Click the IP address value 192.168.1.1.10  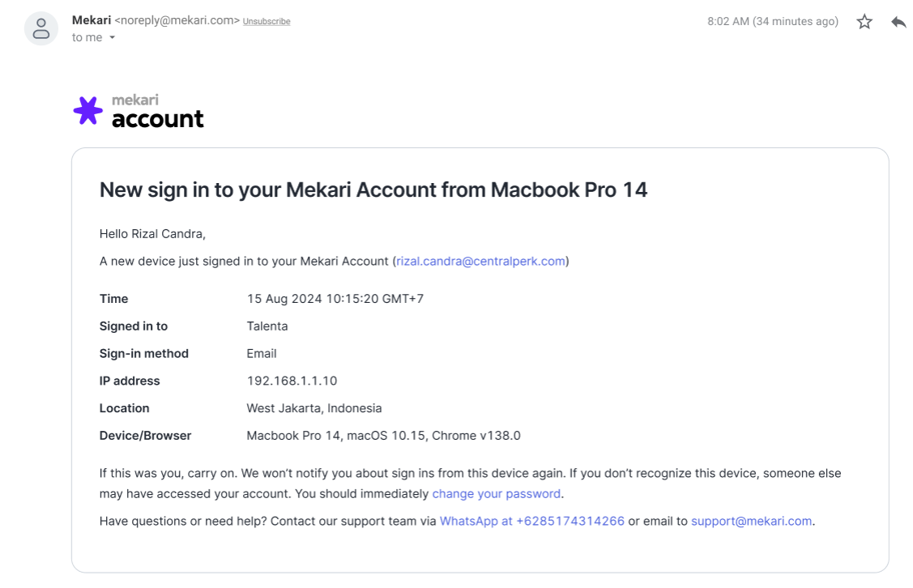(292, 381)
